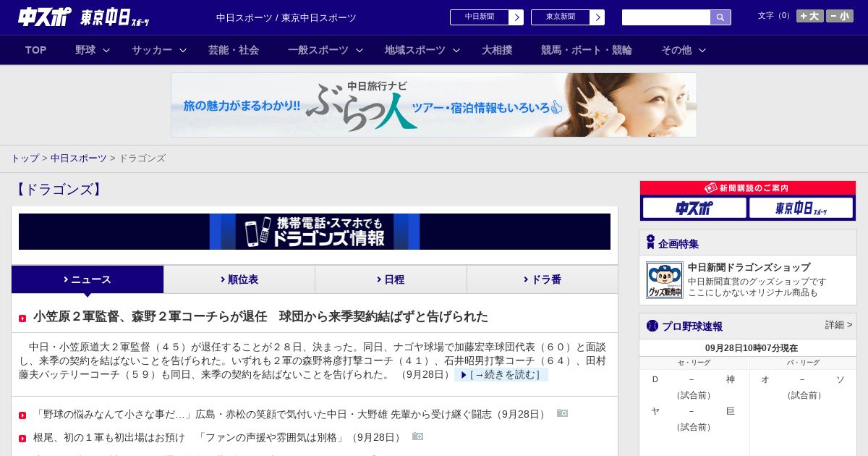Open headline about 小笠原２軍監督 退任

click(x=260, y=316)
